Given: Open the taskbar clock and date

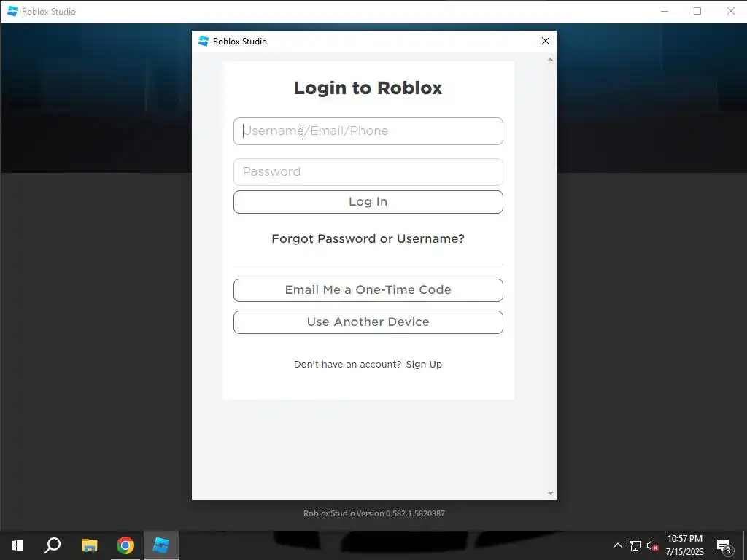Looking at the screenshot, I should [x=684, y=545].
